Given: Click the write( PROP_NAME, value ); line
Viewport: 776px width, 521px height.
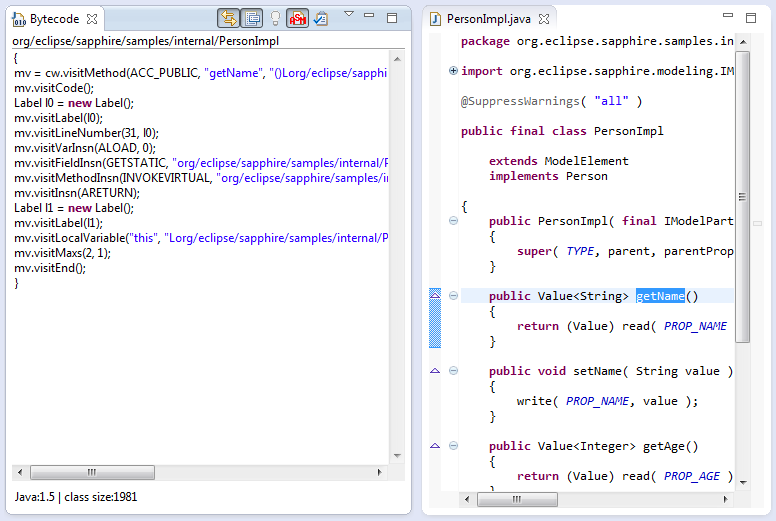Looking at the screenshot, I should pyautogui.click(x=607, y=401).
